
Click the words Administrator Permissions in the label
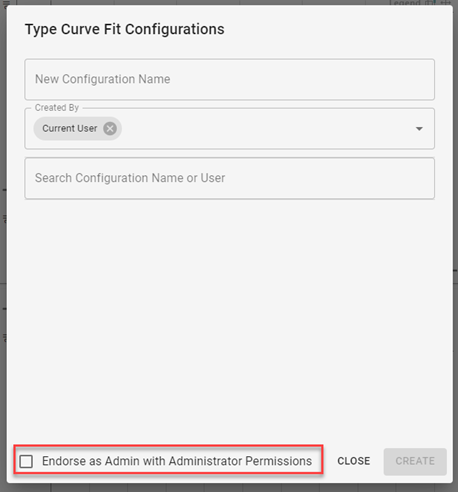point(240,461)
